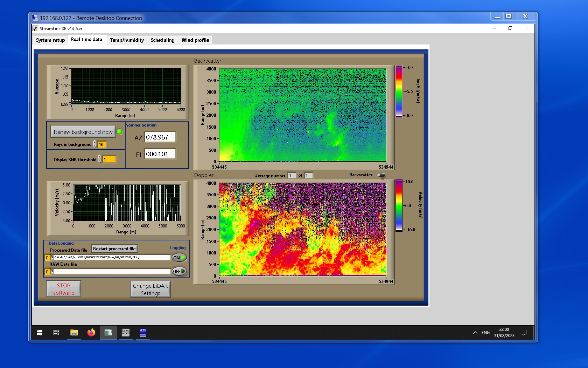
Task: Open the Scan scheduler taskbar icon
Action: [x=125, y=332]
